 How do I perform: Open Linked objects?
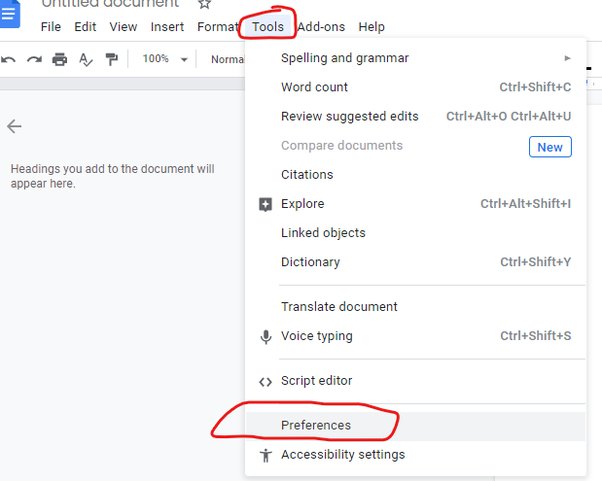coord(415,233)
